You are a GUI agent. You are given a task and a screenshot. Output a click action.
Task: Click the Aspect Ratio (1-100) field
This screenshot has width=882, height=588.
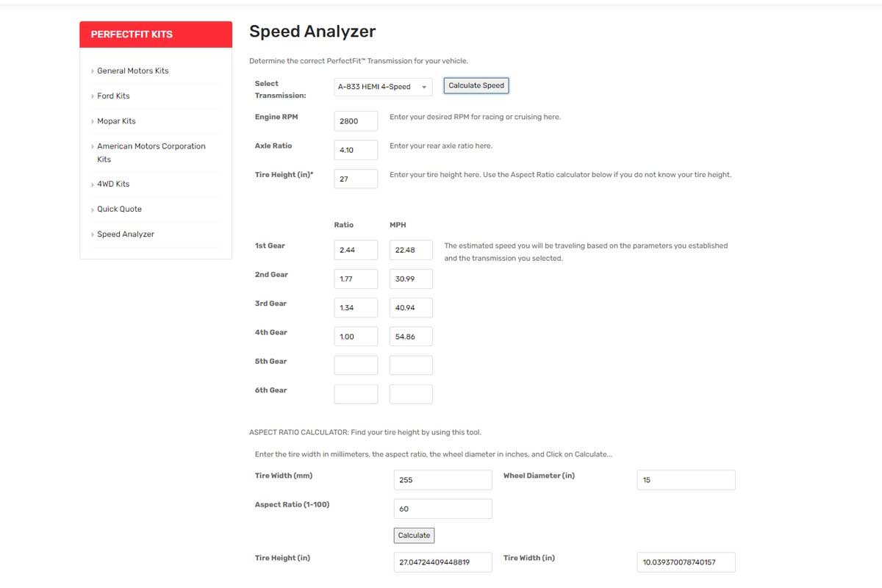[x=442, y=509]
